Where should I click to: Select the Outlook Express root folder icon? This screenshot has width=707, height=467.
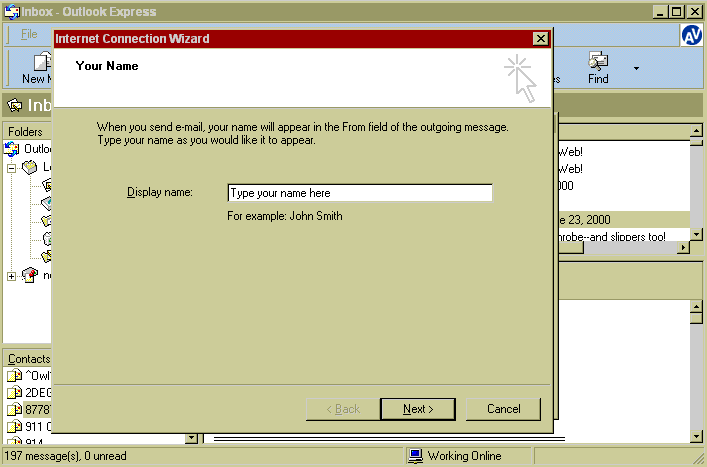click(x=12, y=149)
